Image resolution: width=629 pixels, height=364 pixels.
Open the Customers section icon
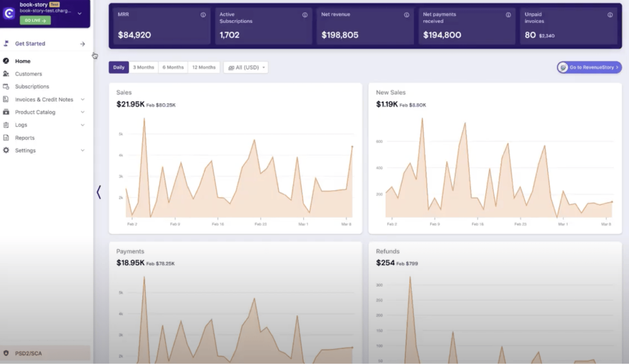click(6, 74)
